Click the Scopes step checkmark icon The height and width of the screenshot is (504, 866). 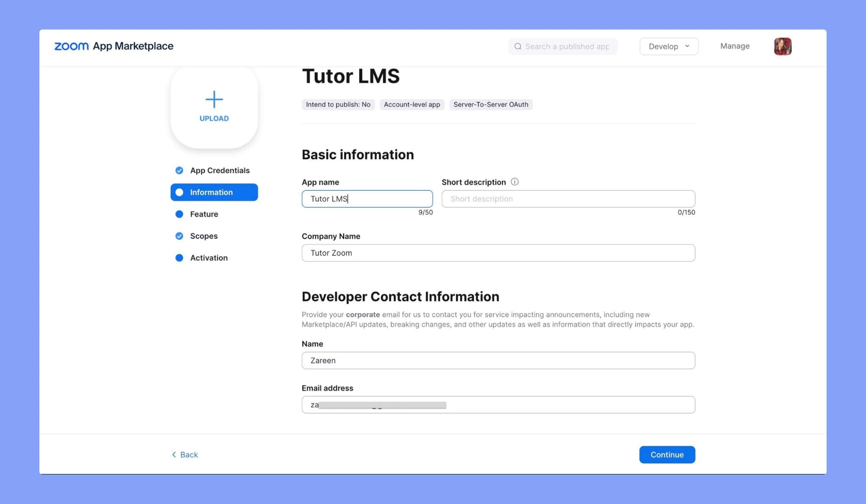179,236
